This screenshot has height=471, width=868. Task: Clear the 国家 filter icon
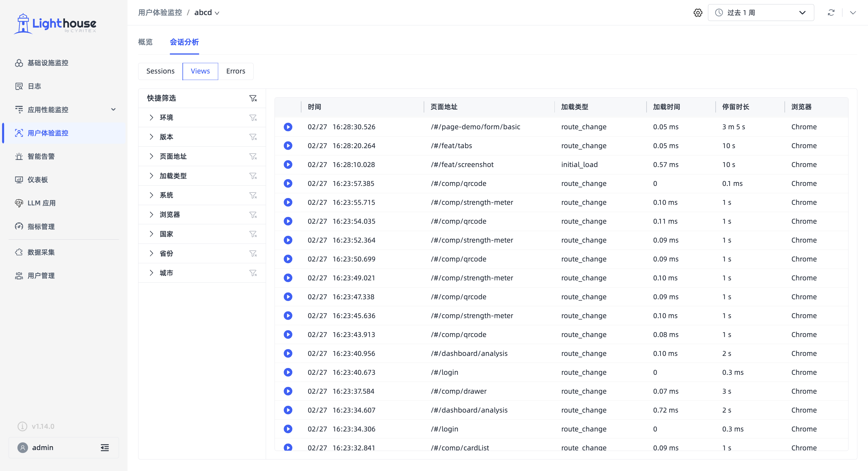point(253,234)
